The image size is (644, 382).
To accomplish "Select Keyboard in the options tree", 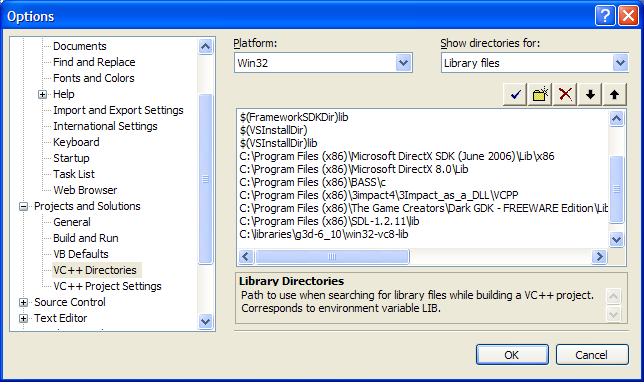I will tap(76, 142).
